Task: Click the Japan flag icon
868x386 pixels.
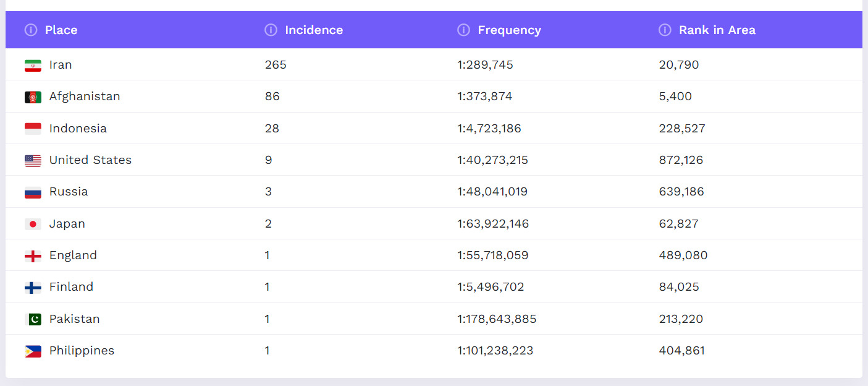Action: (33, 224)
